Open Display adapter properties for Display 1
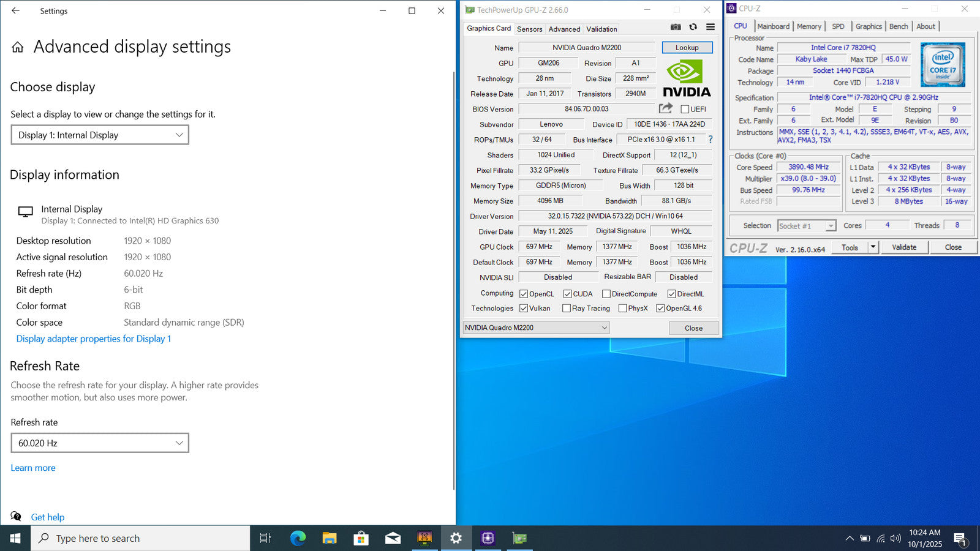 pyautogui.click(x=93, y=339)
